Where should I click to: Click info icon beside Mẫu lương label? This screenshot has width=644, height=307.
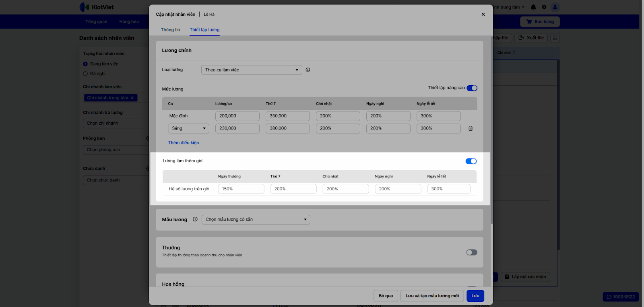[195, 219]
